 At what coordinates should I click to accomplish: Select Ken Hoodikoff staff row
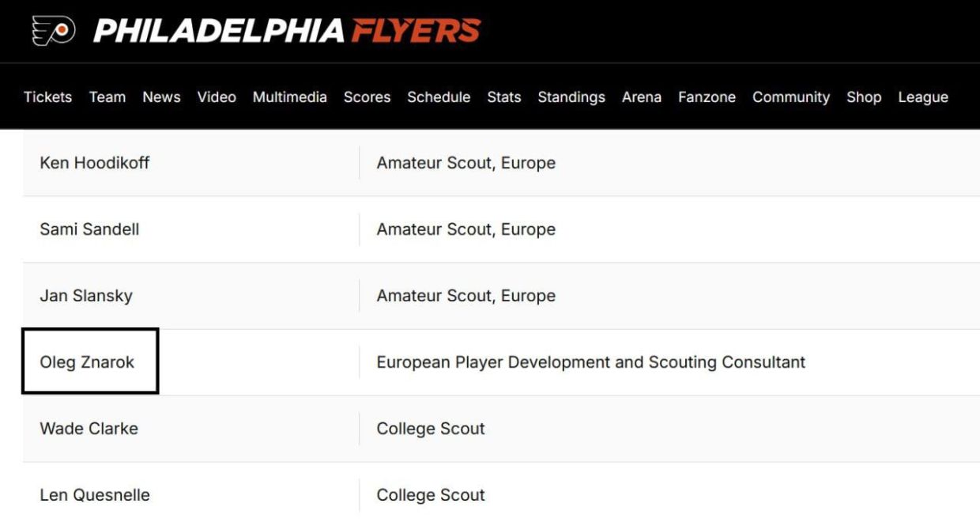click(94, 163)
